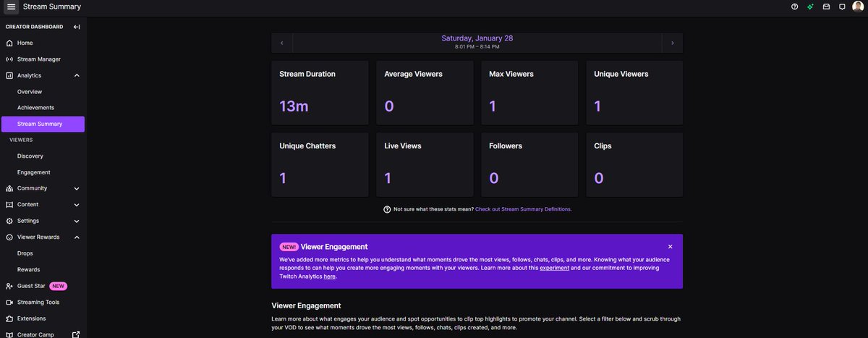Click the 'Stream Summary' page title text
The height and width of the screenshot is (338, 868).
click(52, 7)
